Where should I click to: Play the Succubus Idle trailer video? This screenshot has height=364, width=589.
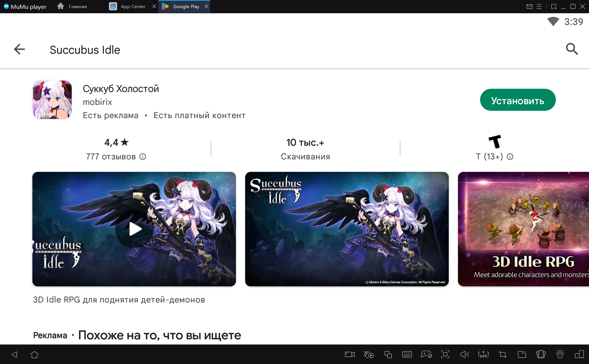134,229
